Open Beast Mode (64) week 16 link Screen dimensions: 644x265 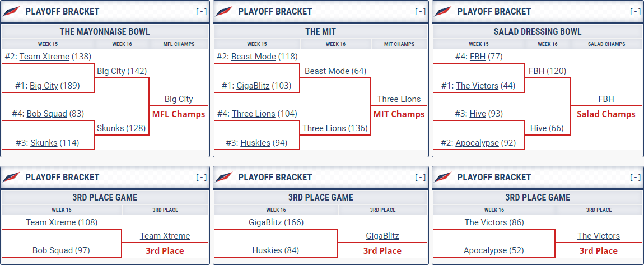click(x=327, y=71)
